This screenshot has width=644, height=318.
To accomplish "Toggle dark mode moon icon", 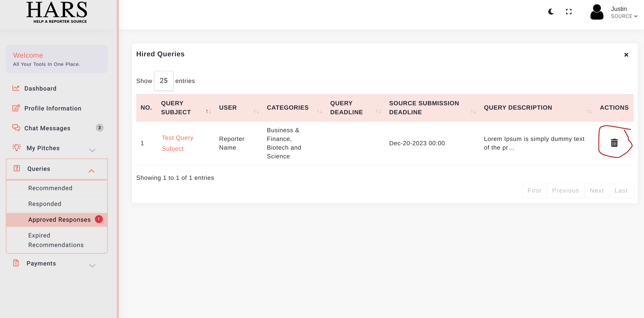I will click(x=551, y=12).
